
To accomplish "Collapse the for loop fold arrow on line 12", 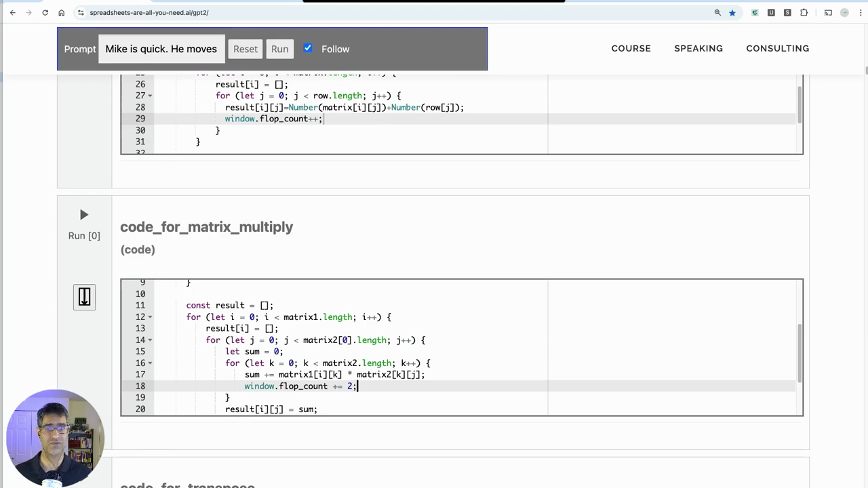I will (150, 317).
